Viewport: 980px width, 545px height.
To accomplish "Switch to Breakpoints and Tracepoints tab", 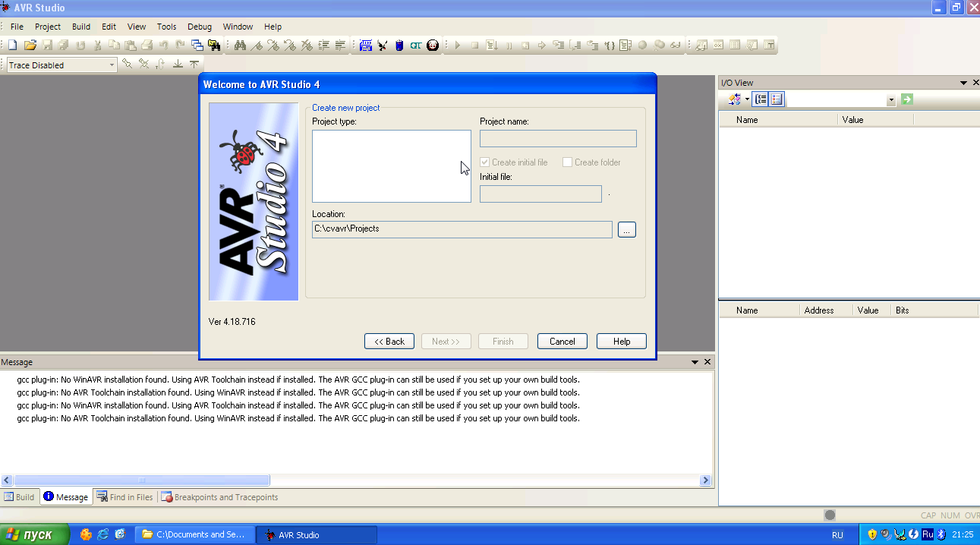I will (219, 497).
